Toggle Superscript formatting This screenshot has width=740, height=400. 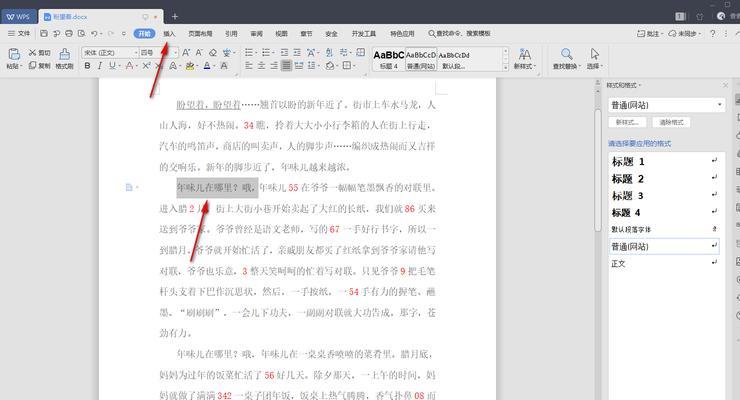coord(146,66)
